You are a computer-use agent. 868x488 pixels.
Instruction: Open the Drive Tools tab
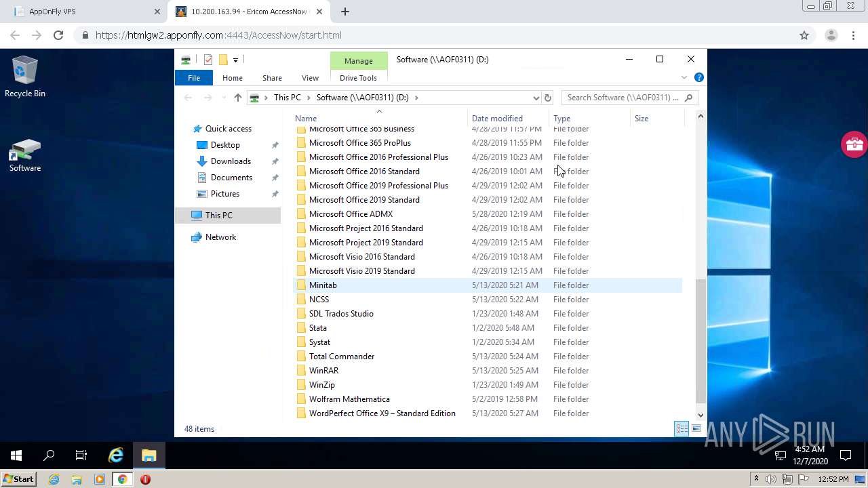point(358,78)
